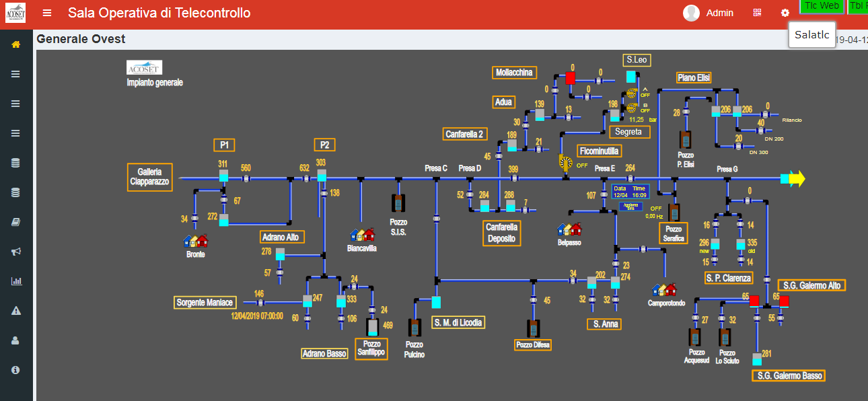This screenshot has width=868, height=401.
Task: Click the Camporotondo houses icon
Action: tap(664, 289)
